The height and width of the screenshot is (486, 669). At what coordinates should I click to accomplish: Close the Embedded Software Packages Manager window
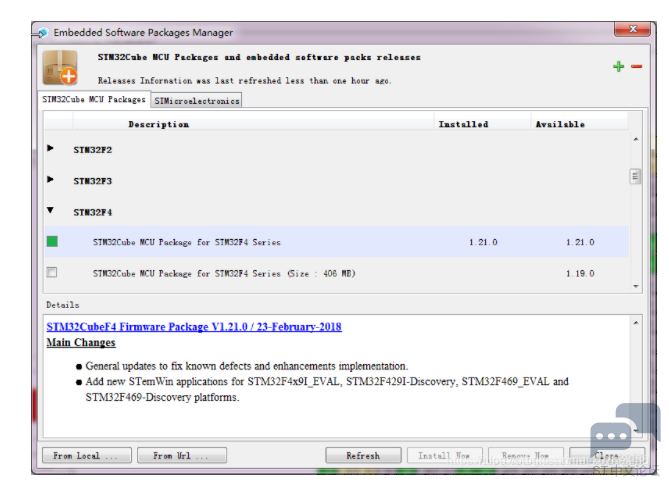pos(632,29)
